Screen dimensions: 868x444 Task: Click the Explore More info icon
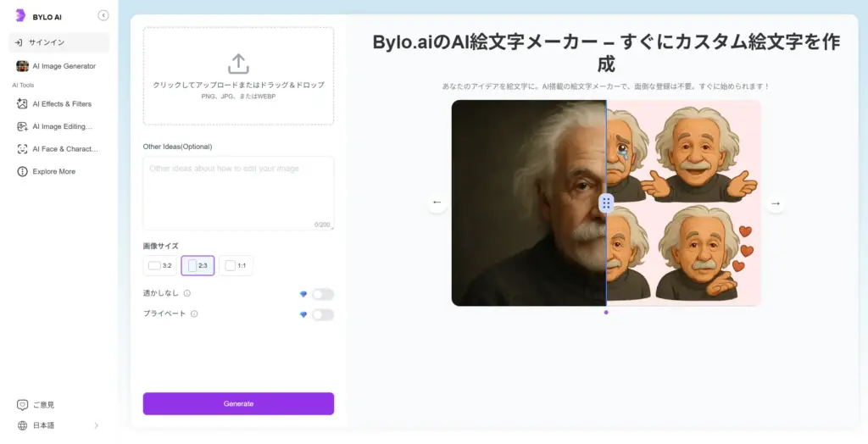[22, 172]
